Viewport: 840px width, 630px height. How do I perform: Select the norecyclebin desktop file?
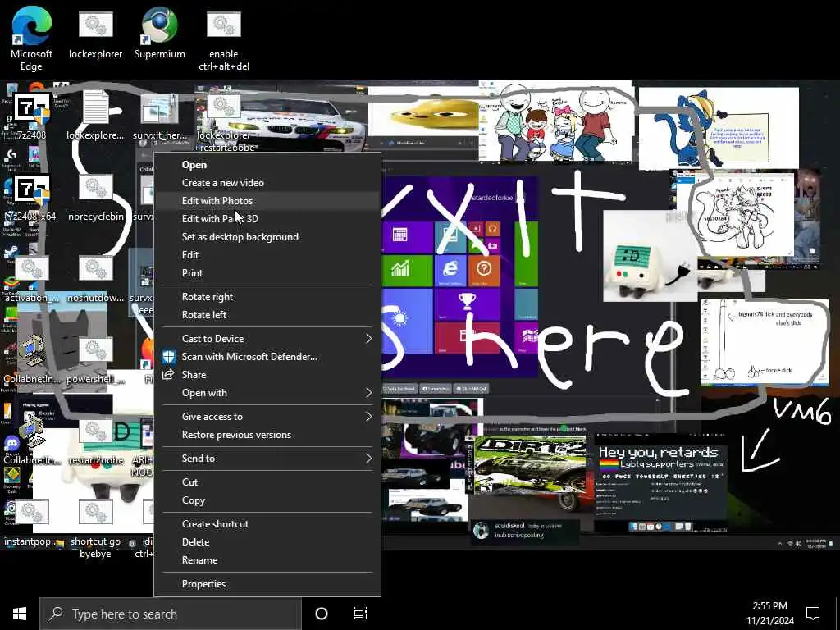coord(95,197)
